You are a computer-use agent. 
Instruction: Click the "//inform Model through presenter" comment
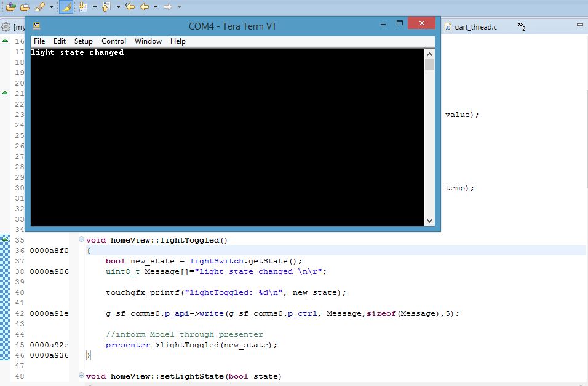point(184,334)
